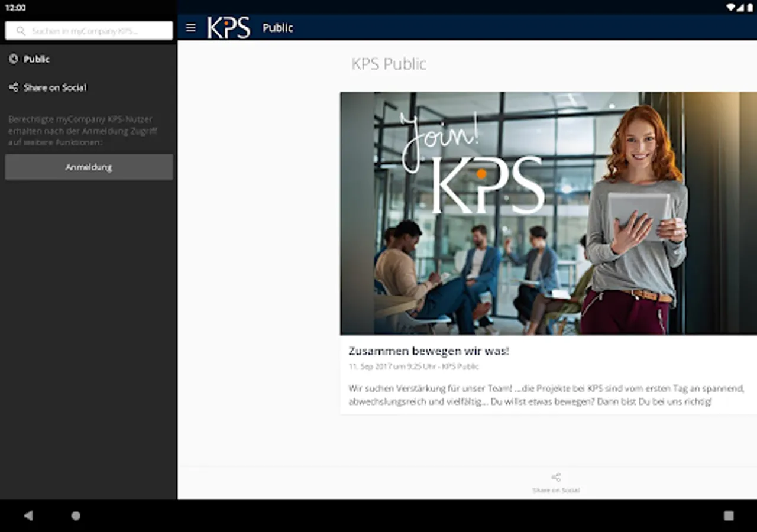Image resolution: width=757 pixels, height=532 pixels.
Task: Click the '11. Sep 2017 um 9:25 Uhr' date line
Action: [x=413, y=366]
